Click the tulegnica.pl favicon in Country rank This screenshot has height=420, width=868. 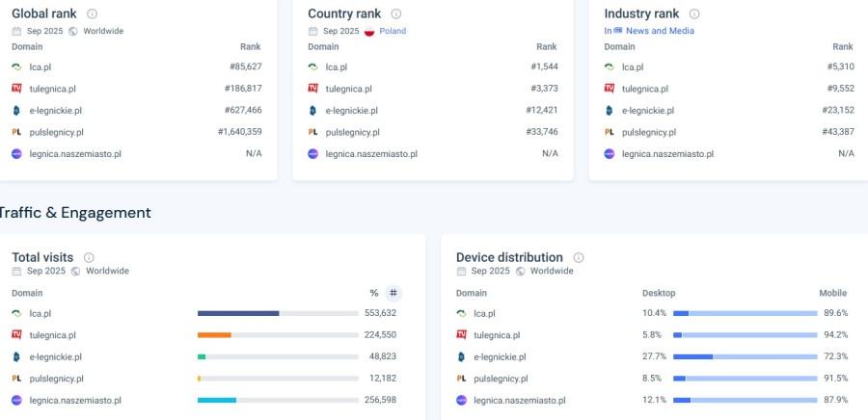point(312,89)
